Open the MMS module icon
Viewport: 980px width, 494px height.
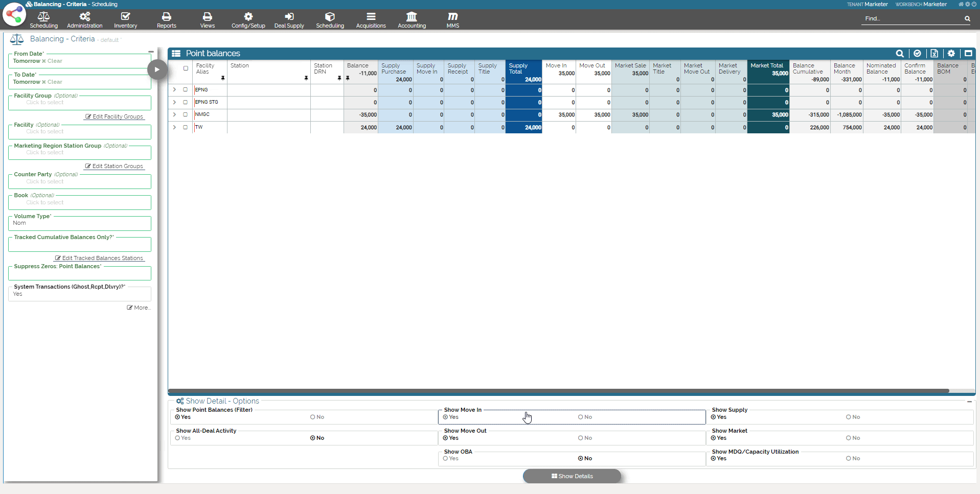point(452,20)
